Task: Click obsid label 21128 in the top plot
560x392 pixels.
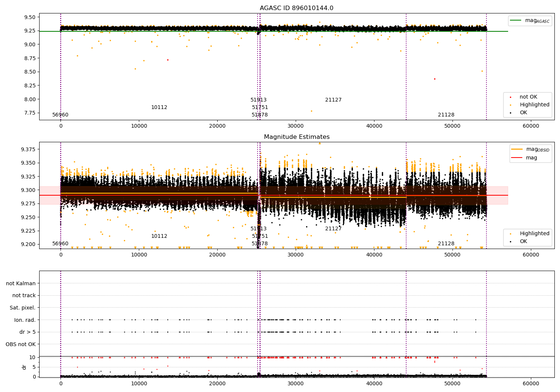Action: tap(446, 115)
